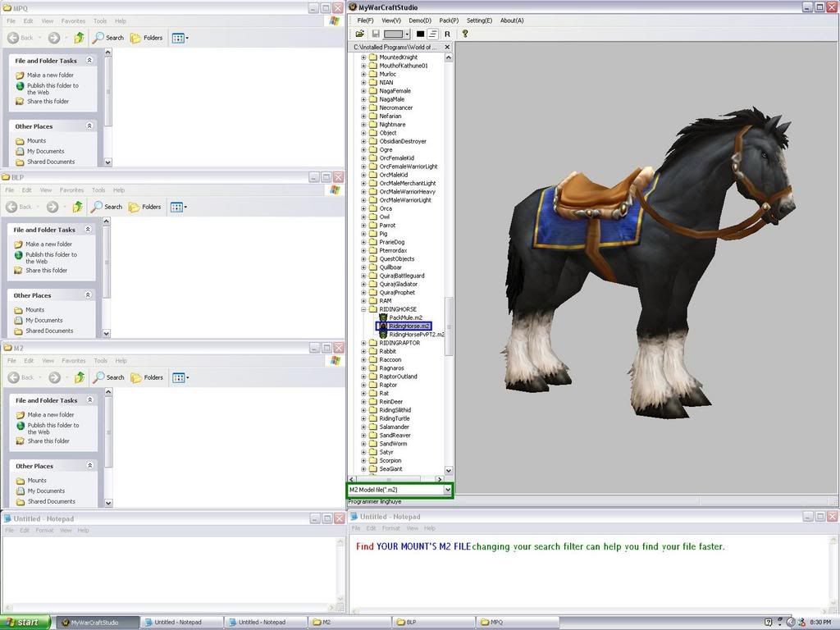The image size is (840, 630).
Task: Expand the Nefarian folder
Action: click(x=363, y=116)
